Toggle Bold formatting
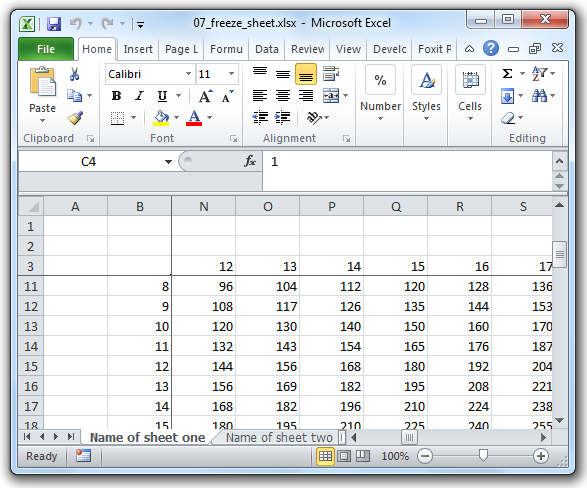This screenshot has width=587, height=488. (x=116, y=96)
